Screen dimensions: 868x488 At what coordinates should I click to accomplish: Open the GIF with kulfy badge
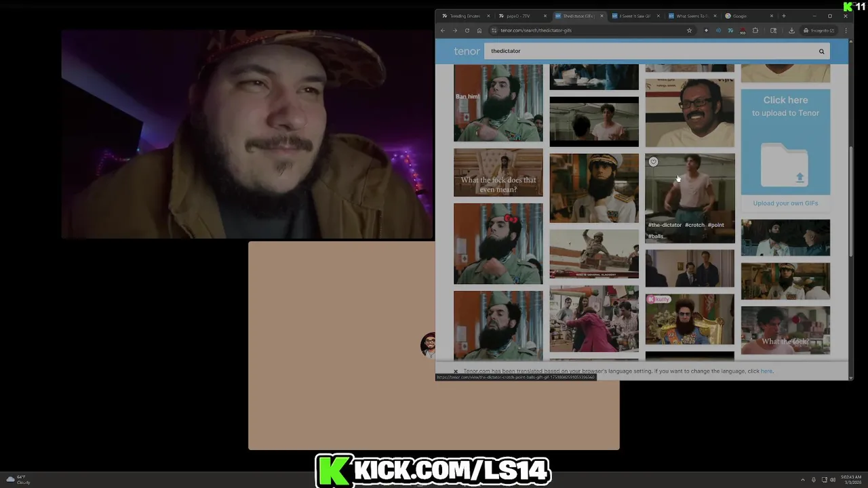[690, 319]
